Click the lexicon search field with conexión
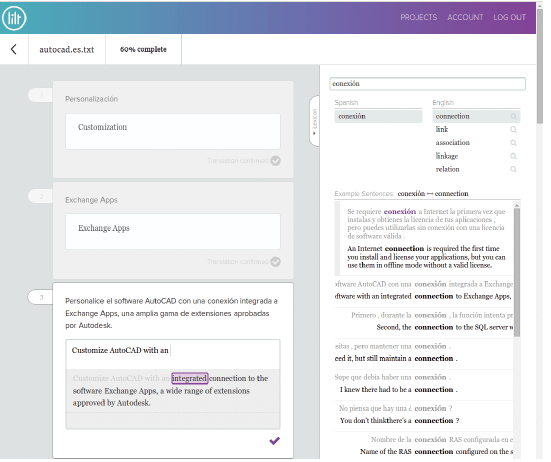 coord(427,84)
